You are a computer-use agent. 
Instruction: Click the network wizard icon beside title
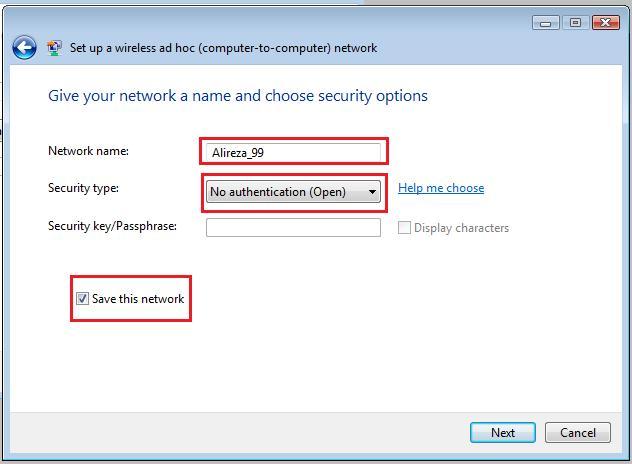[x=54, y=48]
